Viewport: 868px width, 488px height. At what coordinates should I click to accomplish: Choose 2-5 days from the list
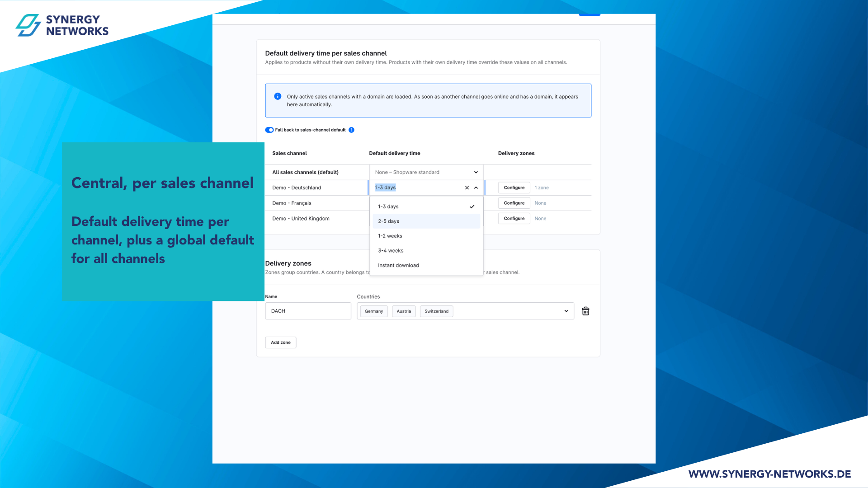426,221
